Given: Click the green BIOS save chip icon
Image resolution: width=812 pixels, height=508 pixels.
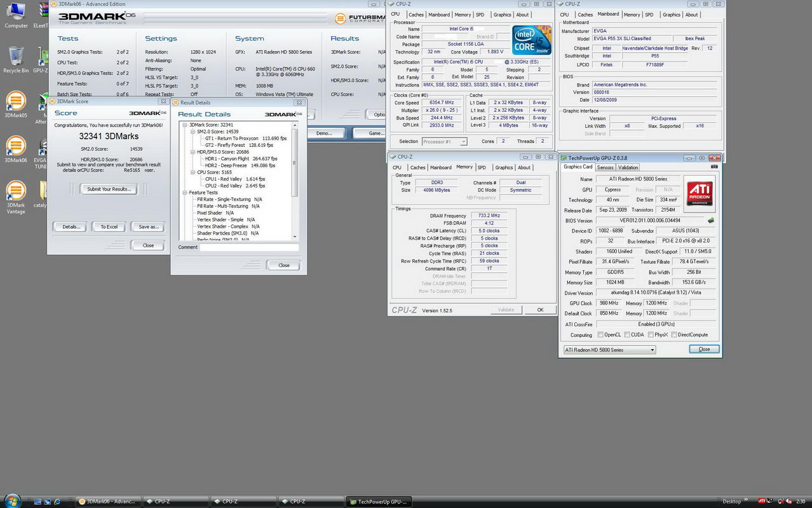Looking at the screenshot, I should coord(711,221).
